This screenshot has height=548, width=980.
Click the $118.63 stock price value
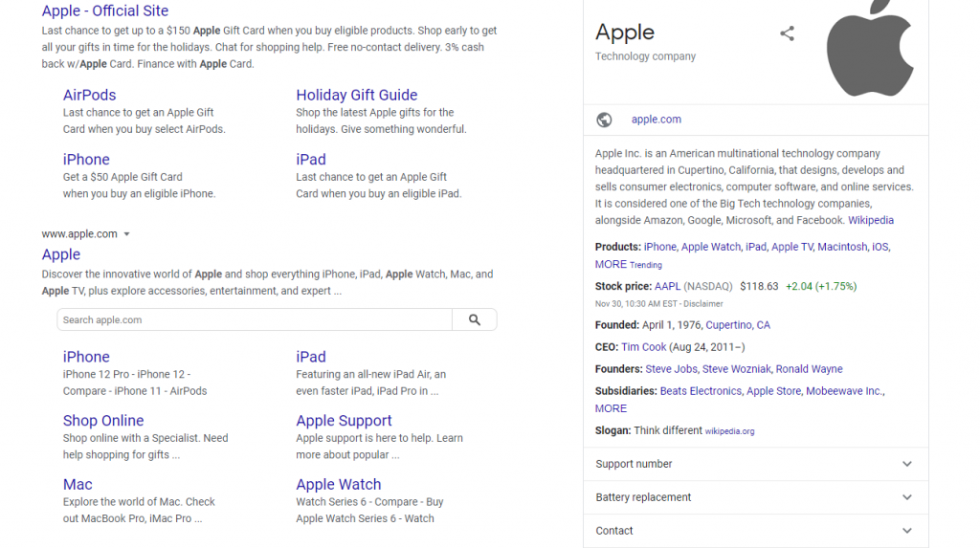coord(759,286)
